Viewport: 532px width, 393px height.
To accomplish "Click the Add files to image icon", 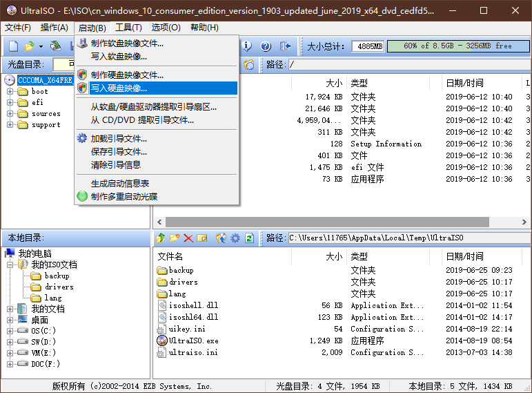I will pyautogui.click(x=221, y=238).
